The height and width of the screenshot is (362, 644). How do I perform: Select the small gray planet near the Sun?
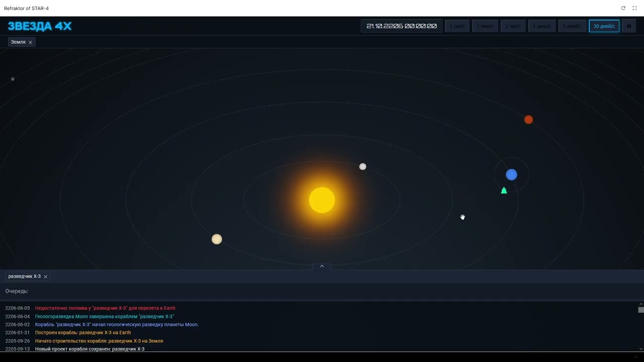363,166
